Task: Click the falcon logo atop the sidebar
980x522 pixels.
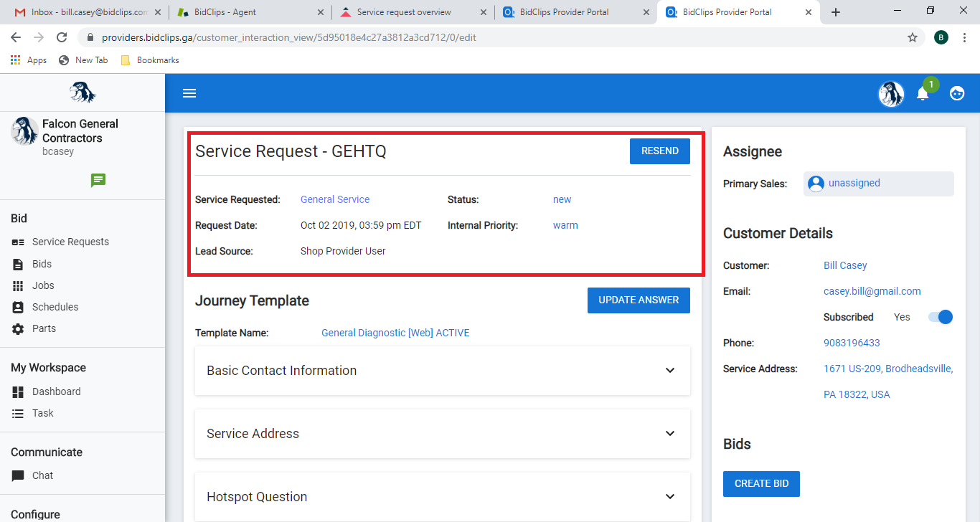Action: pos(83,92)
